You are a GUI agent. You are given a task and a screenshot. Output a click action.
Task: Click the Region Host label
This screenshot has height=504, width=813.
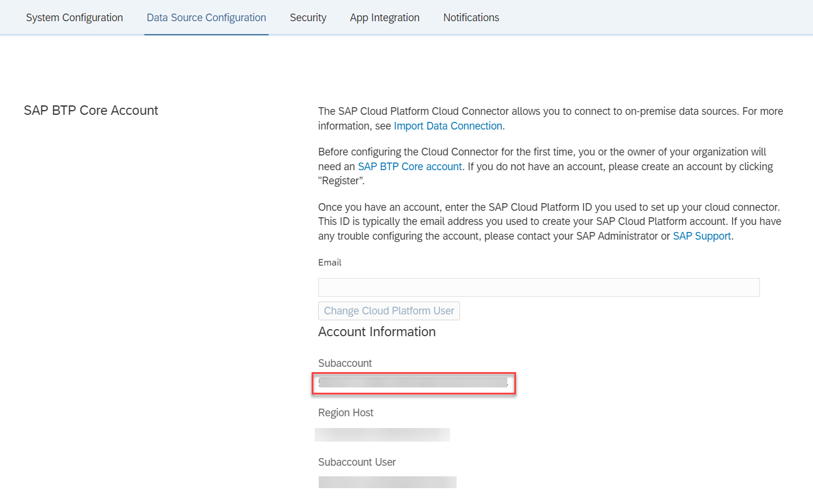pyautogui.click(x=346, y=413)
